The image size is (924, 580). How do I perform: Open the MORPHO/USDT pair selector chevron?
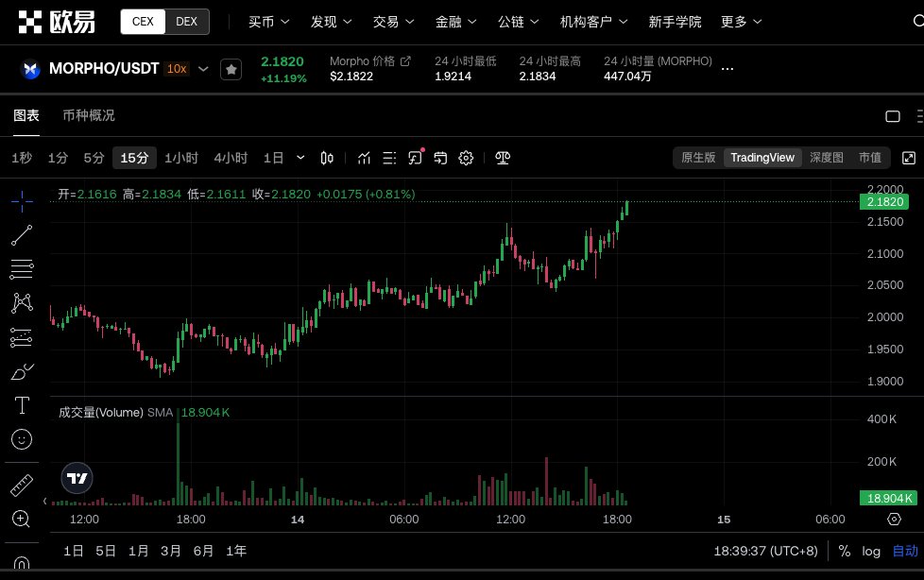click(203, 69)
